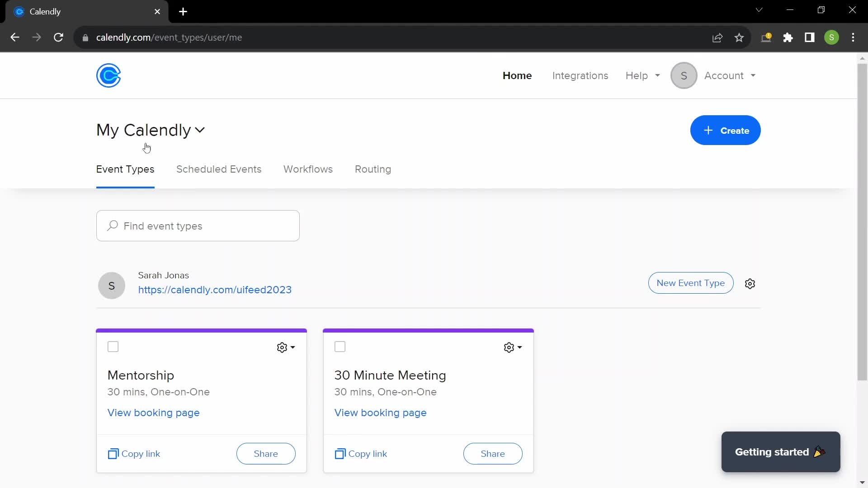Toggle checkbox for 30 Minute Meeting event
Screen dimensions: 868x488
pos(340,347)
